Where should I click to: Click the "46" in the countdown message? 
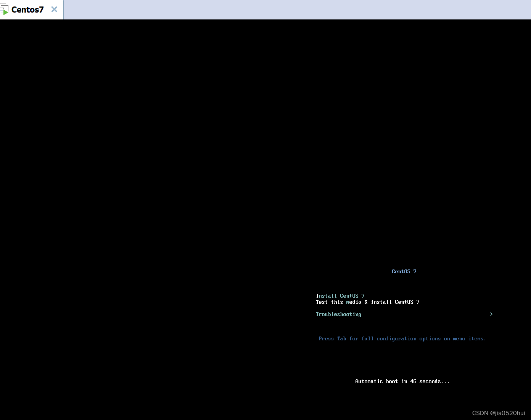[413, 381]
